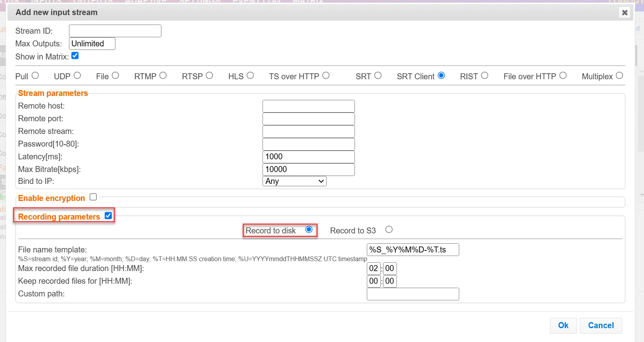Confirm with the Ok button

563,325
